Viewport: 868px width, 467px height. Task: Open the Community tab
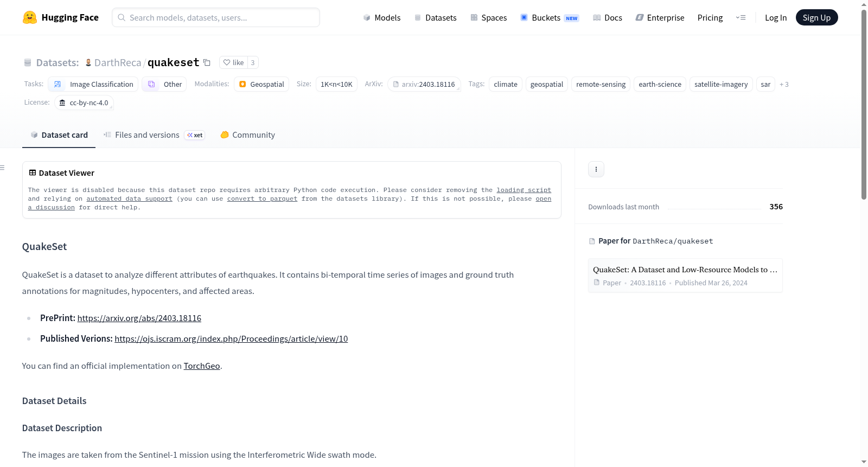[x=247, y=135]
